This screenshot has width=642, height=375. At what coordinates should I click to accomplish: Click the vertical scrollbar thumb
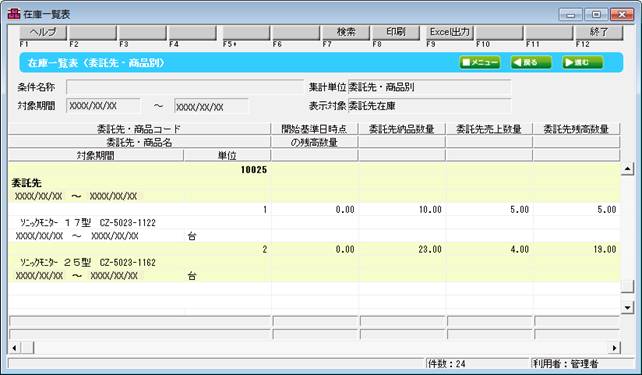[627, 286]
